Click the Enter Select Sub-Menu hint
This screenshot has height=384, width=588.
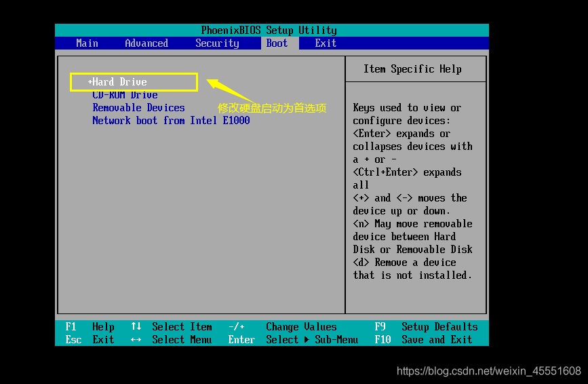pos(293,340)
